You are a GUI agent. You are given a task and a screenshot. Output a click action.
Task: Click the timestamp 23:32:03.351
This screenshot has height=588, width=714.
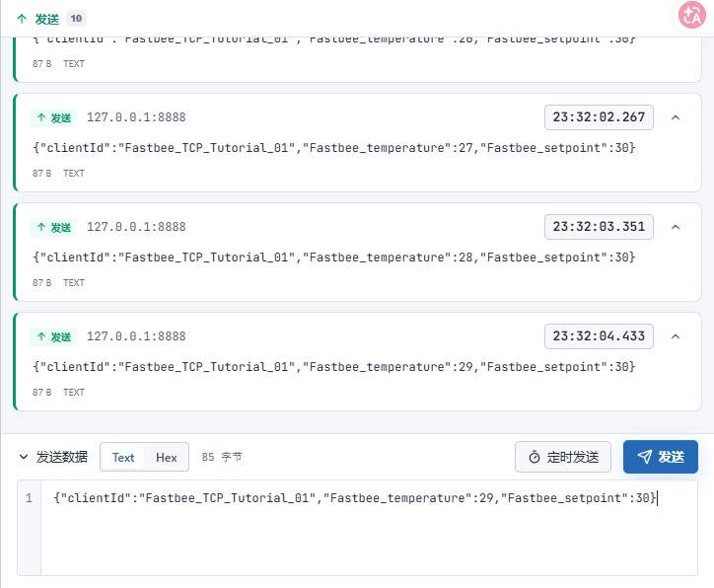coord(599,227)
